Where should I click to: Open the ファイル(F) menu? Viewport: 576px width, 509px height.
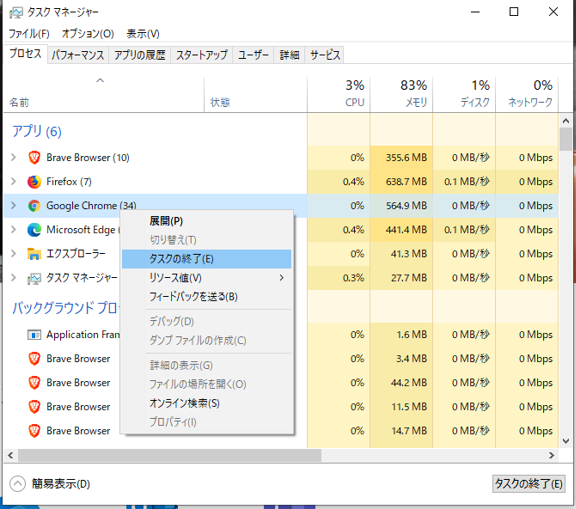(x=29, y=34)
